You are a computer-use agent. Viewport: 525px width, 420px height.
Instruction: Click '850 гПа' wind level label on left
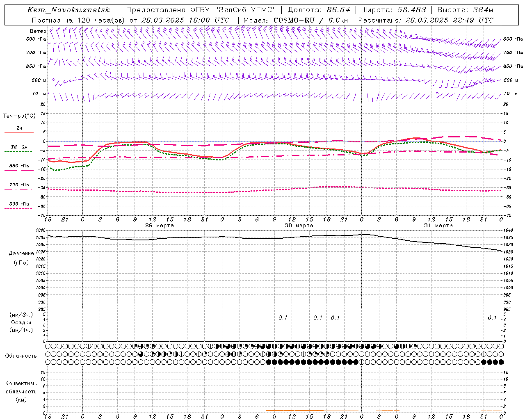36,66
